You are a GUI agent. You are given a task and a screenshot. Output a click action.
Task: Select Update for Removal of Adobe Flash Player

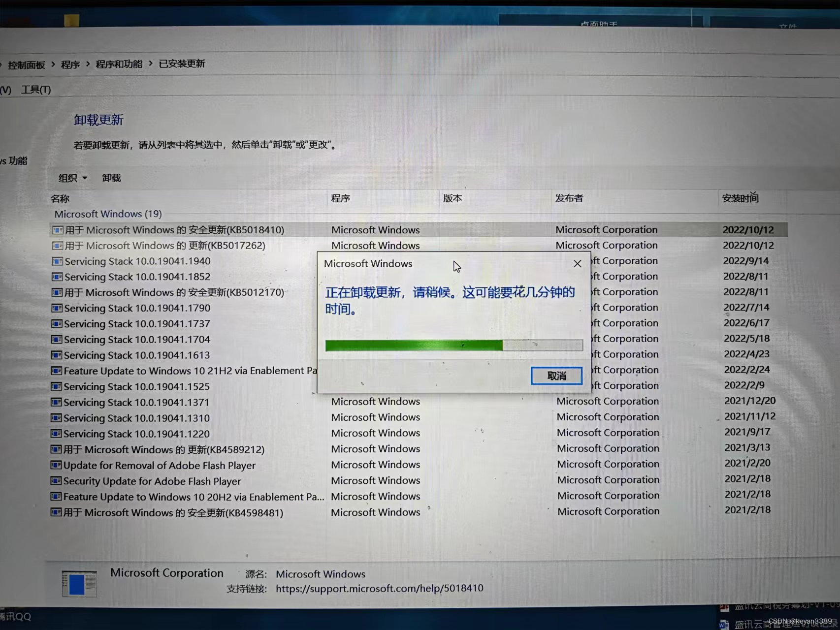coord(160,465)
